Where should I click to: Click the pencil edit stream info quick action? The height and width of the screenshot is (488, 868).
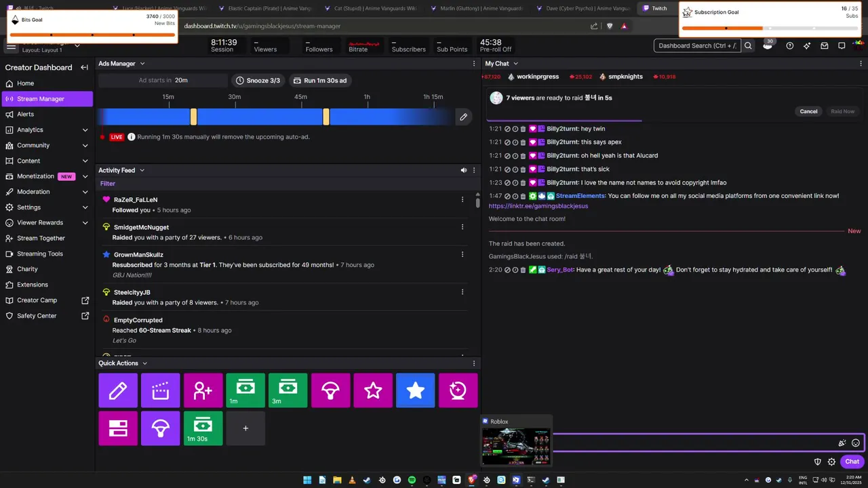pos(118,390)
